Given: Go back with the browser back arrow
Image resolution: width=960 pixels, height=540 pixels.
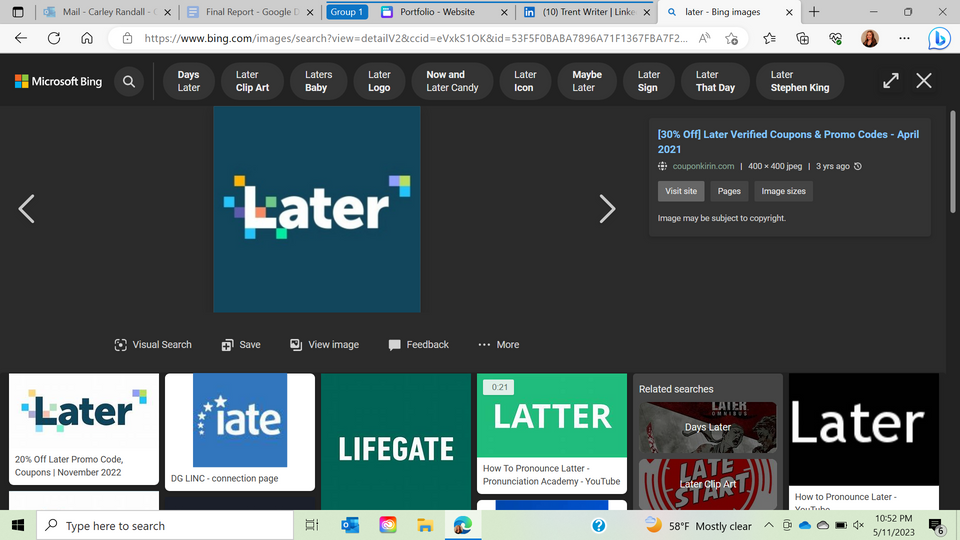Looking at the screenshot, I should (21, 38).
